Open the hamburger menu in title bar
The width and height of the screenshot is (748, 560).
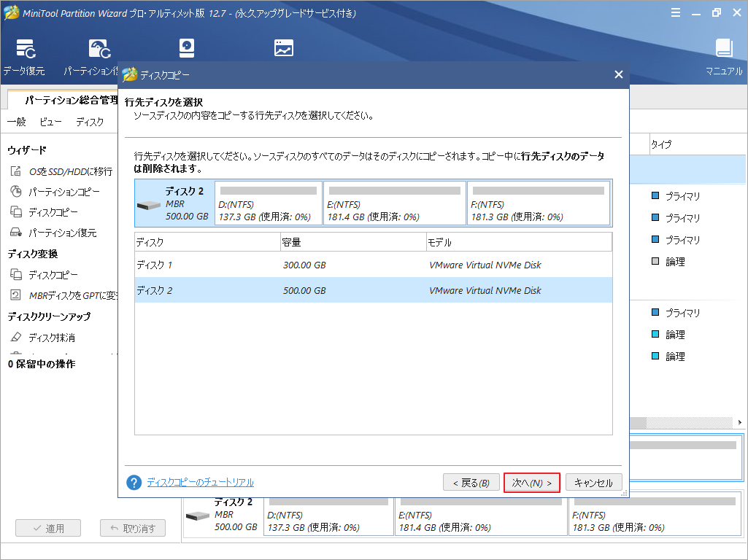coord(676,13)
